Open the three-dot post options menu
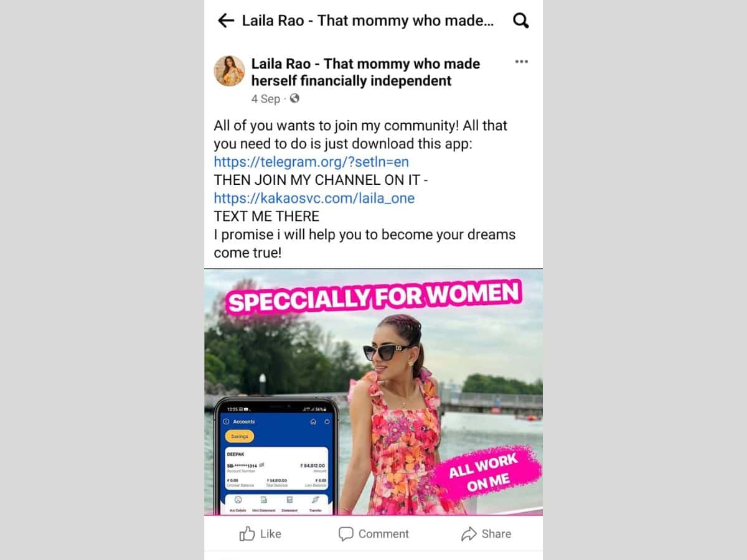 [x=522, y=62]
